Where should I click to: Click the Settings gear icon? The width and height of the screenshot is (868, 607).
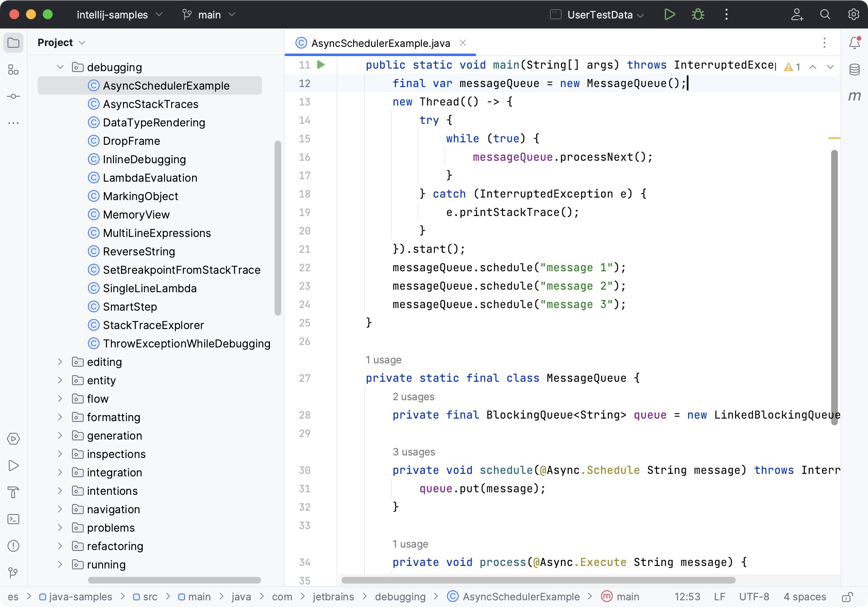[853, 15]
